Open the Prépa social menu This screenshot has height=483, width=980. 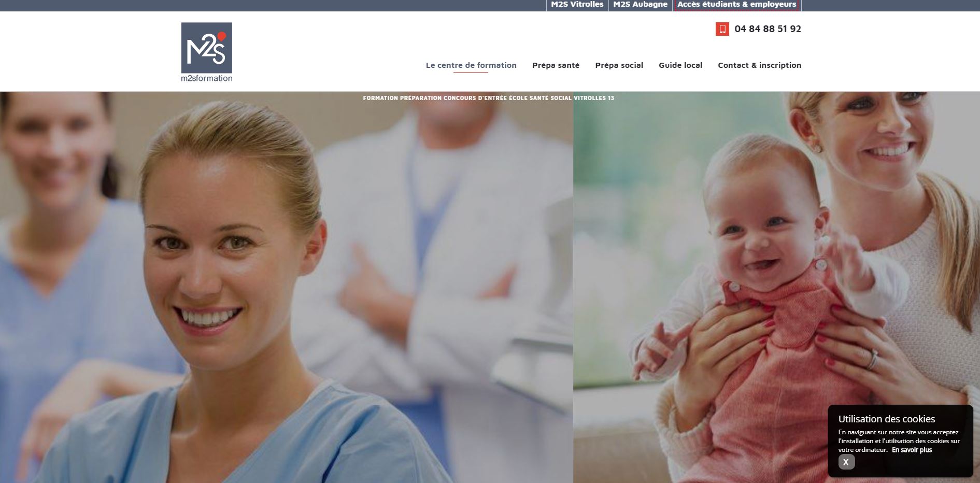[x=619, y=65]
